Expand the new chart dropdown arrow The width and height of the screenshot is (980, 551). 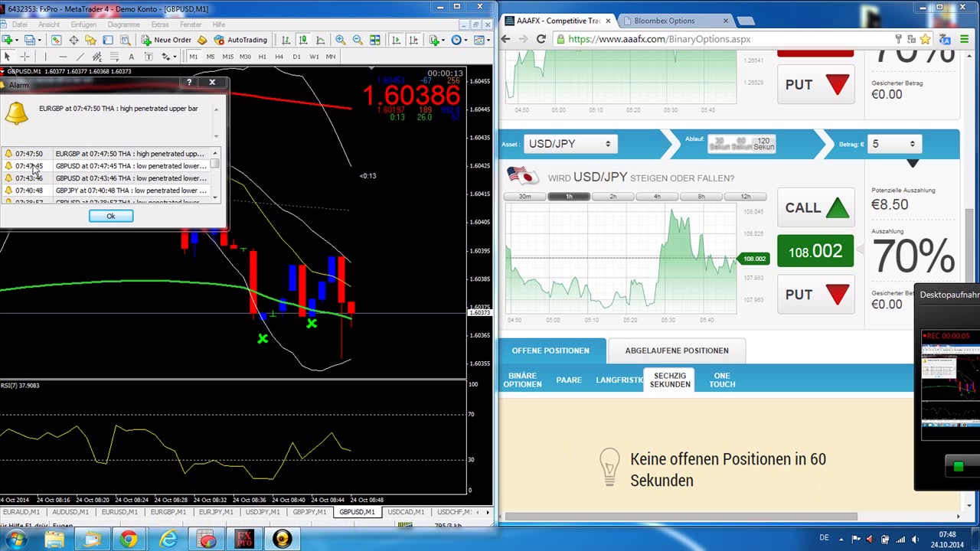16,40
